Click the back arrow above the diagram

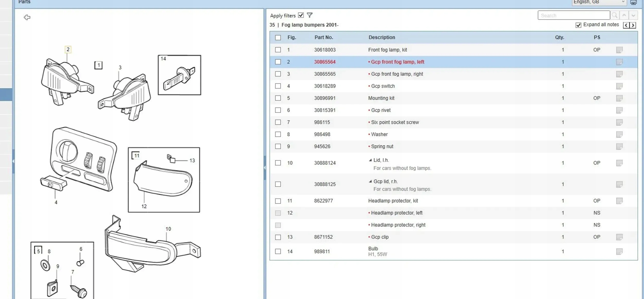pos(27,17)
